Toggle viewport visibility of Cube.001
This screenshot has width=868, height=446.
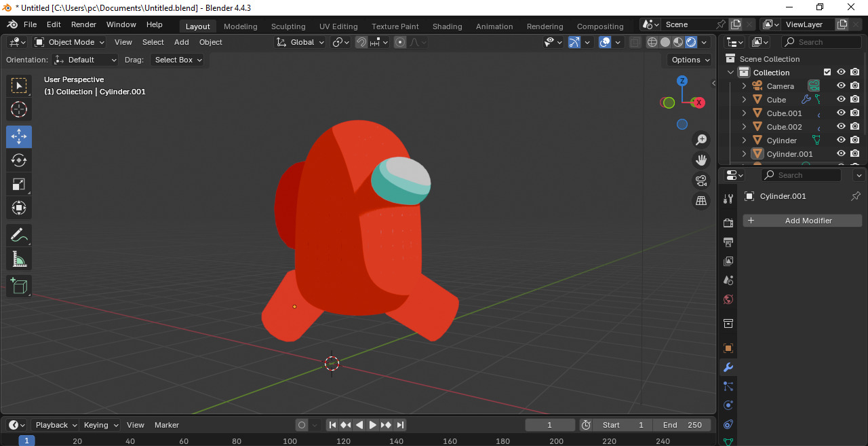coord(841,113)
